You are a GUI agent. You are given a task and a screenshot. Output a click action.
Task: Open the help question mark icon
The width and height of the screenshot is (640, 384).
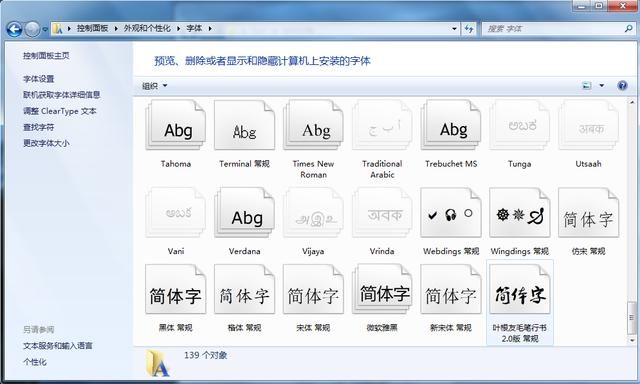622,85
